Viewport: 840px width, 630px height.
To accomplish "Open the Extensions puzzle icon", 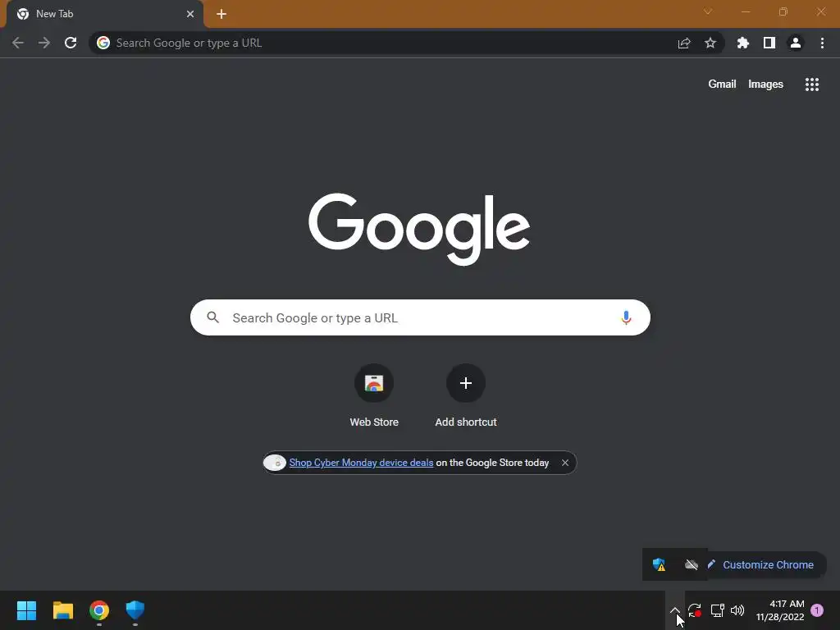I will click(742, 43).
